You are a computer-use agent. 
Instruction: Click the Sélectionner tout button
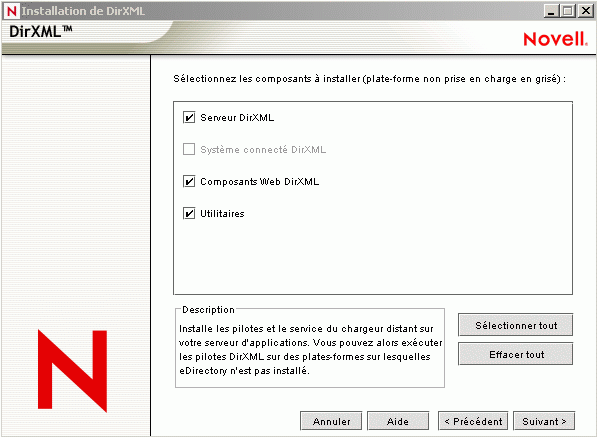pos(516,325)
